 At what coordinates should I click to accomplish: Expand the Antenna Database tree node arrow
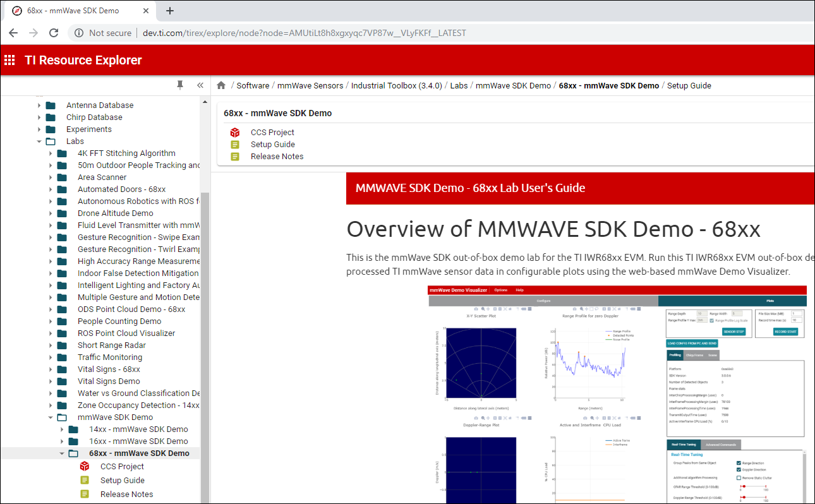tap(39, 105)
